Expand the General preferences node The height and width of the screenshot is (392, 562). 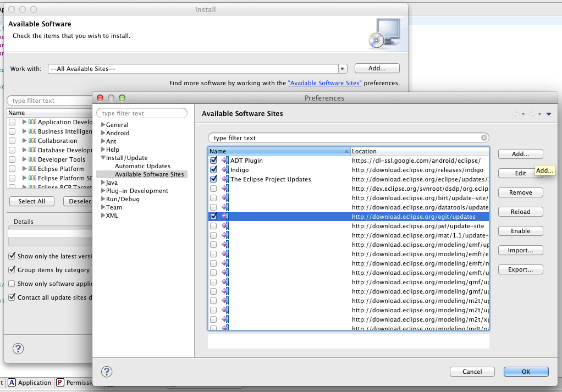pyautogui.click(x=103, y=125)
